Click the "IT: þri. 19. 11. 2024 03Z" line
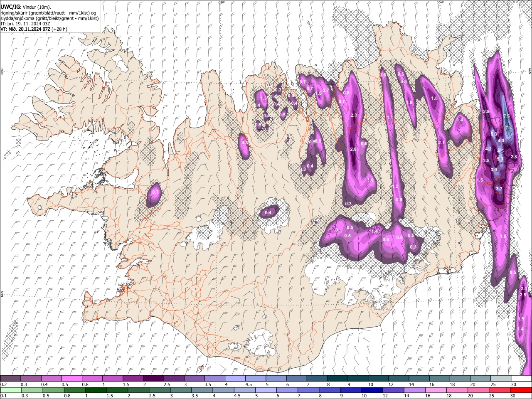Image resolution: width=532 pixels, height=399 pixels. point(25,24)
